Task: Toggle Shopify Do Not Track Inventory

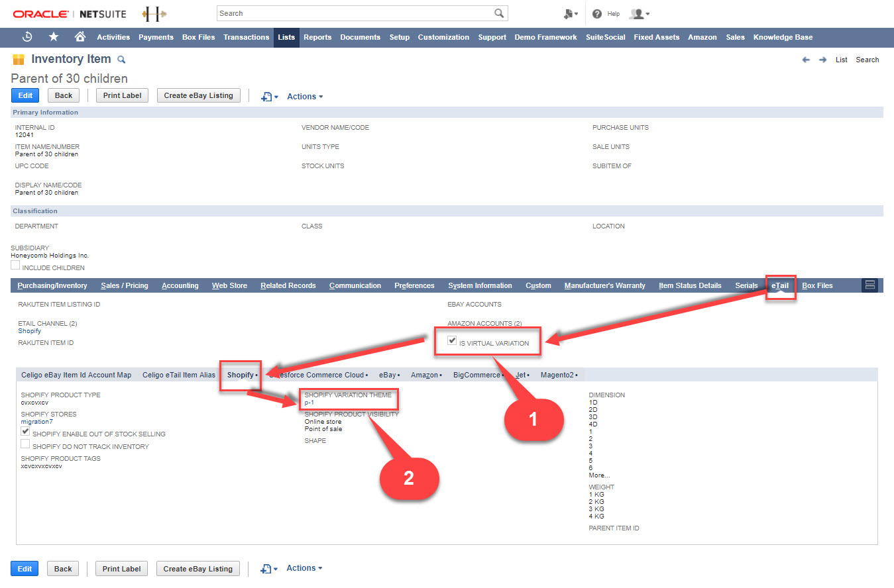Action: pyautogui.click(x=25, y=444)
